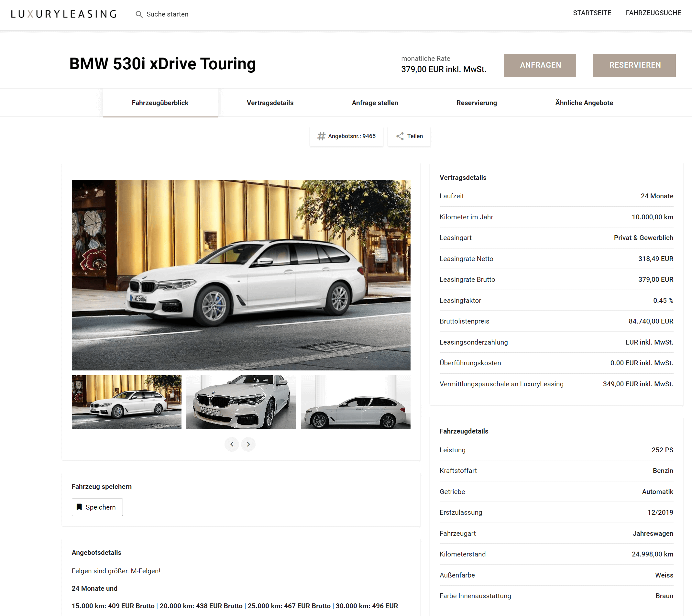This screenshot has height=616, width=692.
Task: Click the Speichern button
Action: point(97,507)
